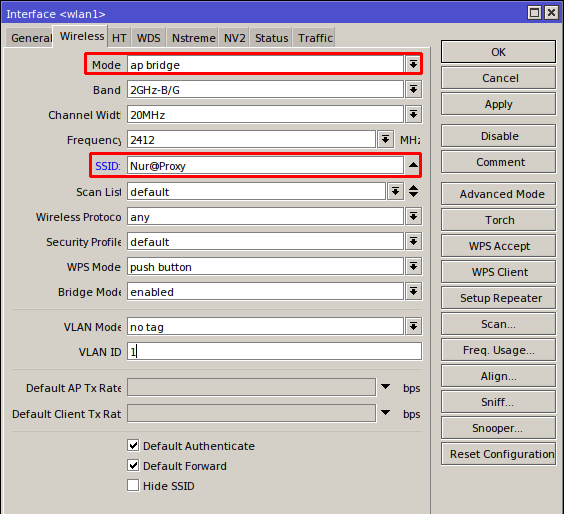Expand Default Client Tx Rate field arrow
This screenshot has width=564, height=514.
tap(385, 413)
